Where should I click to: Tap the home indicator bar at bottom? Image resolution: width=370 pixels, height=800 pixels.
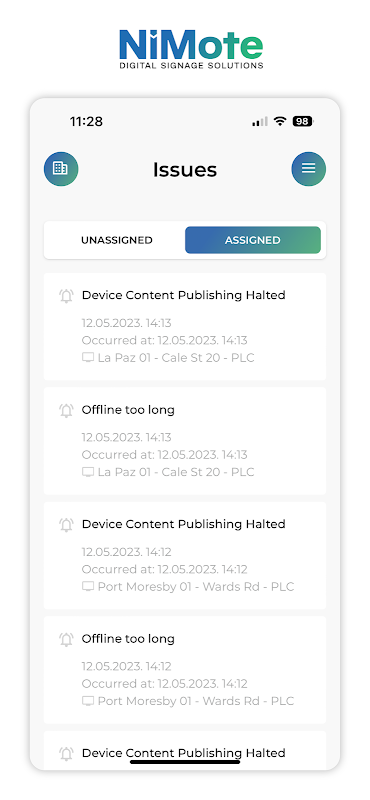coord(185,762)
